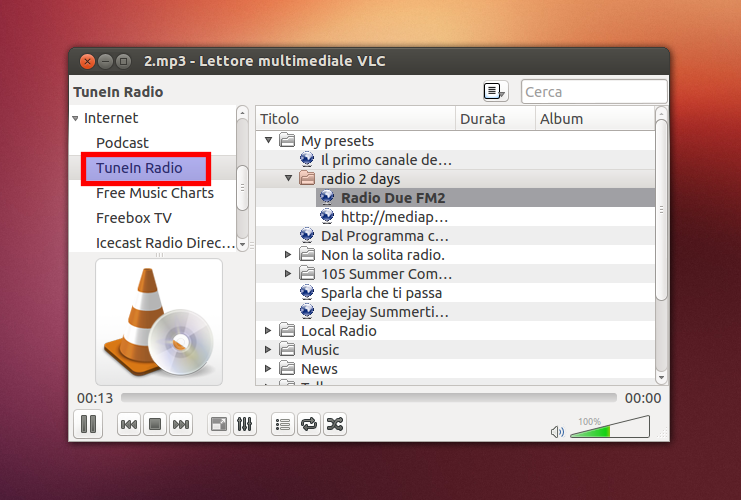Toggle the playlist view icon

coord(283,424)
